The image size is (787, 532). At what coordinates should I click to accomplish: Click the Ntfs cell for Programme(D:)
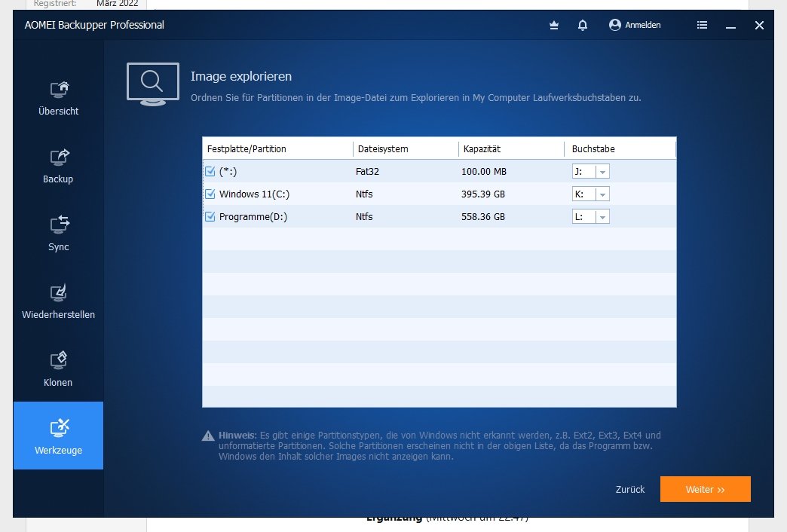364,217
